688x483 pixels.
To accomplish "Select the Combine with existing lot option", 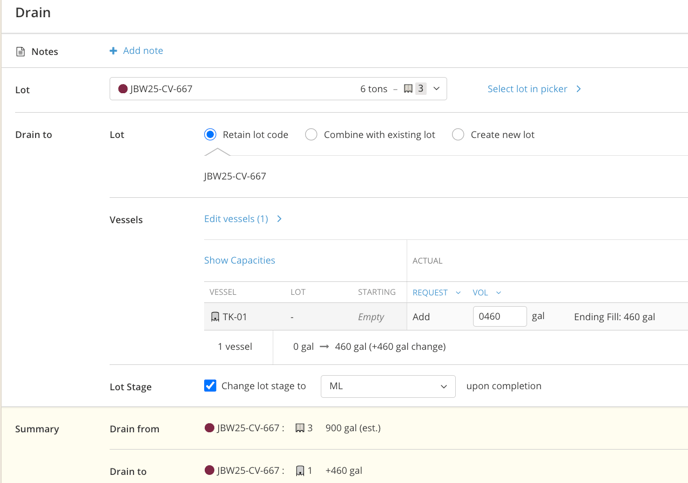I will [311, 135].
